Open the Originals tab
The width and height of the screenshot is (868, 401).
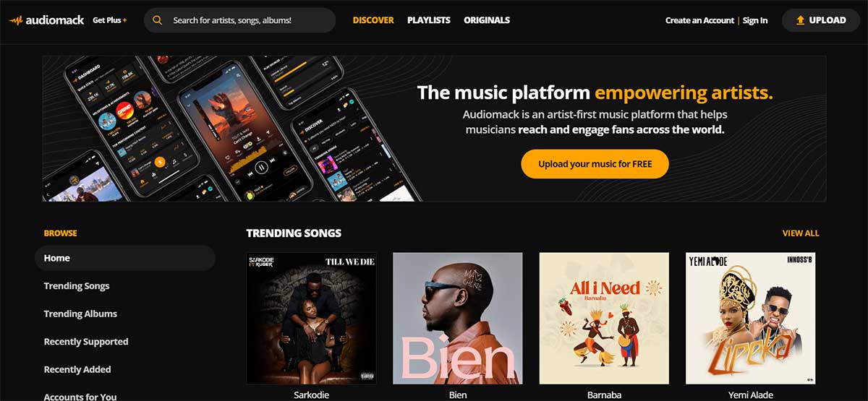coord(487,20)
